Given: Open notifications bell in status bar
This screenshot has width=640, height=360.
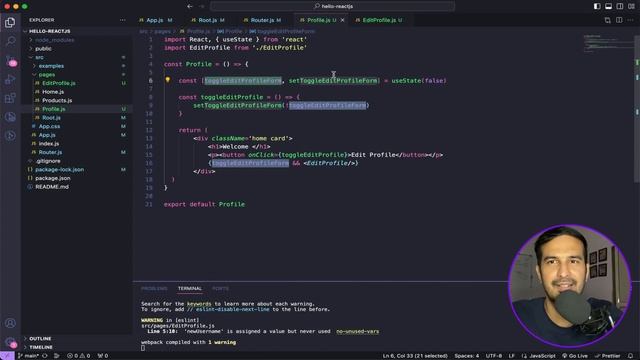Looking at the screenshot, I should coord(631,356).
